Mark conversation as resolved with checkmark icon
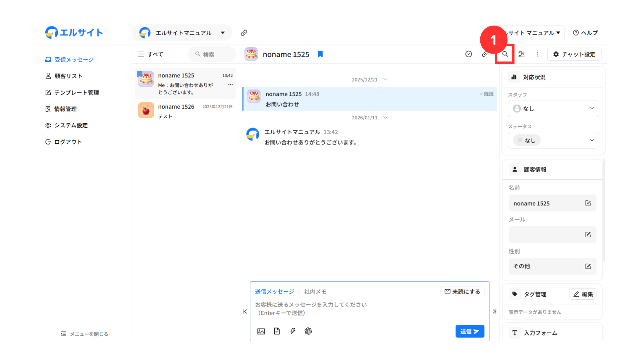 pos(469,54)
